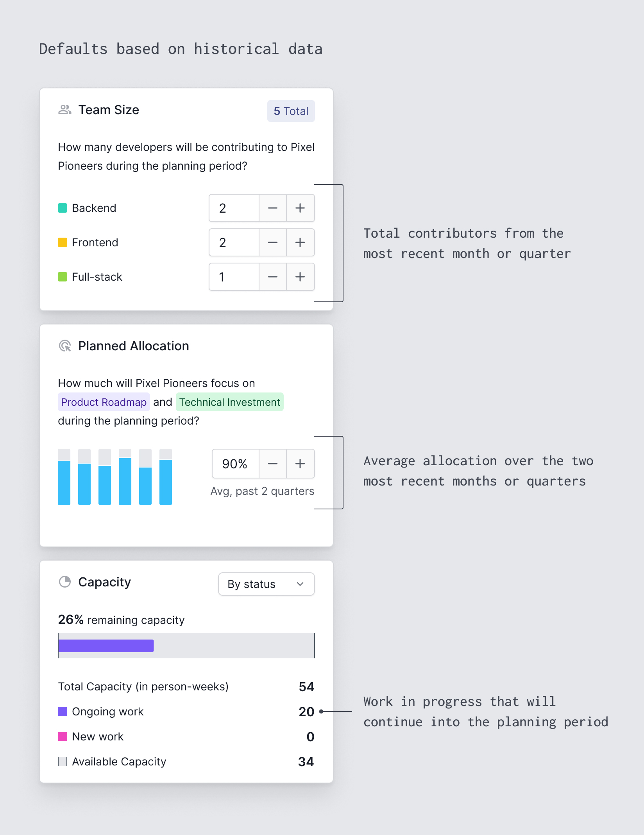Click the remaining capacity progress bar
The height and width of the screenshot is (835, 644).
pos(186,645)
